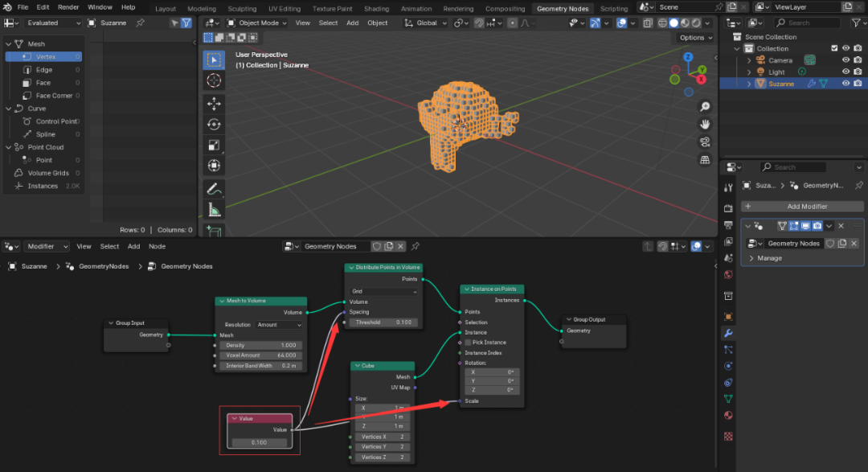Screen dimensions: 868x472
Task: Select the Rotate tool
Action: click(214, 124)
